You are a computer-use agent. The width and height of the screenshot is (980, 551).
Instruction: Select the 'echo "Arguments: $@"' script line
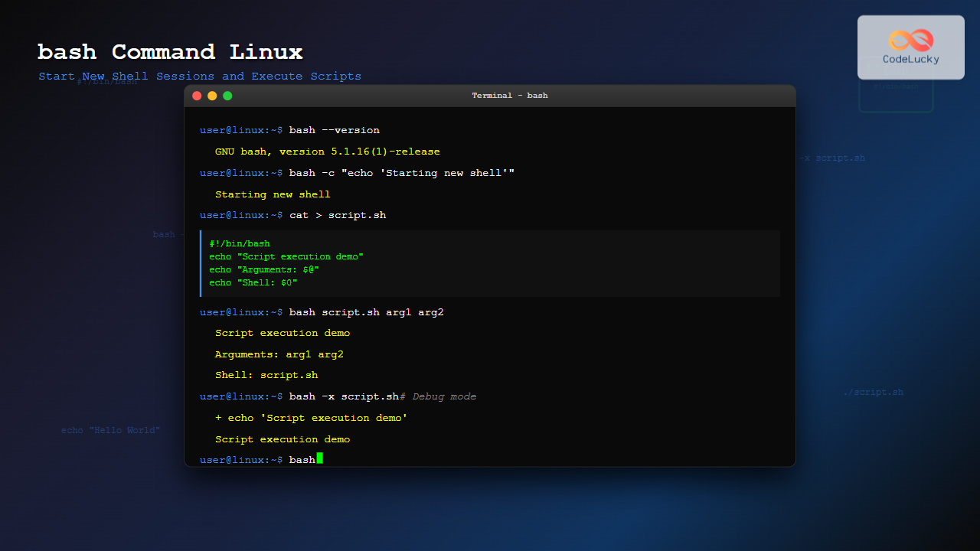[x=264, y=269]
